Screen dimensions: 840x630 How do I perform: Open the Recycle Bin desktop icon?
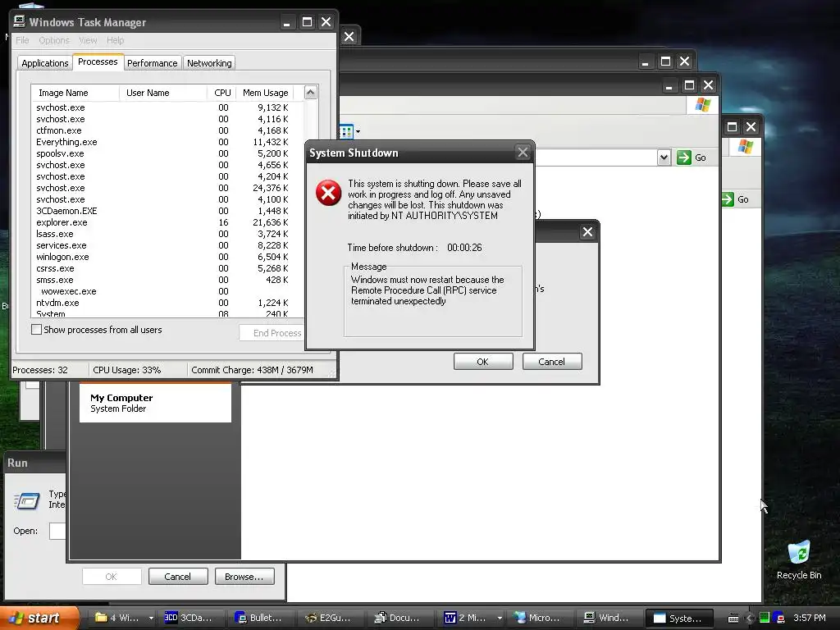point(799,560)
